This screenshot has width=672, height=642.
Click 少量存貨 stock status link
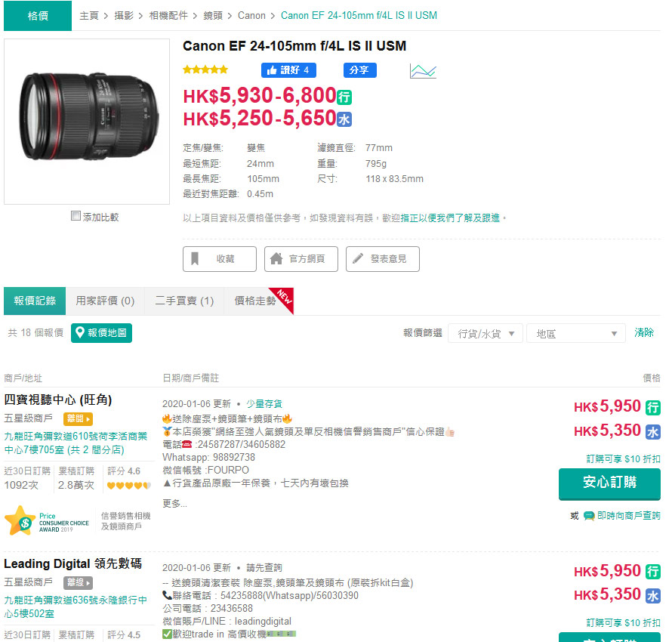pos(264,404)
